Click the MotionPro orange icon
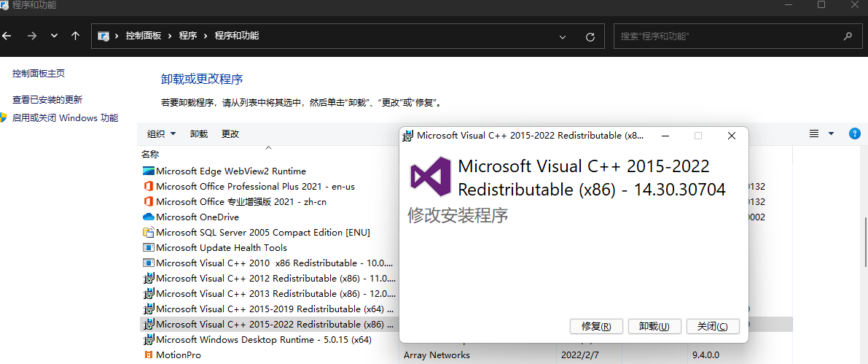 coord(149,355)
